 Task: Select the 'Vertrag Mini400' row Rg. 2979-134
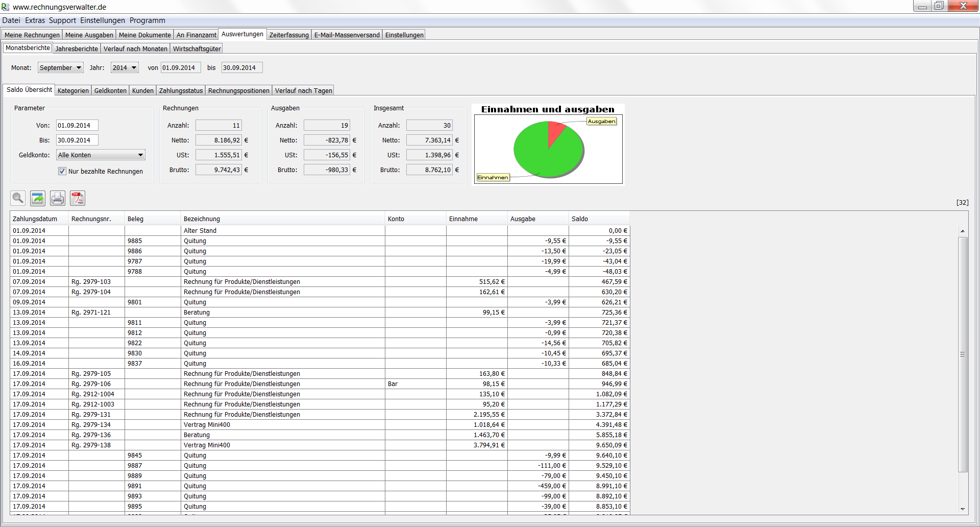[x=207, y=425]
